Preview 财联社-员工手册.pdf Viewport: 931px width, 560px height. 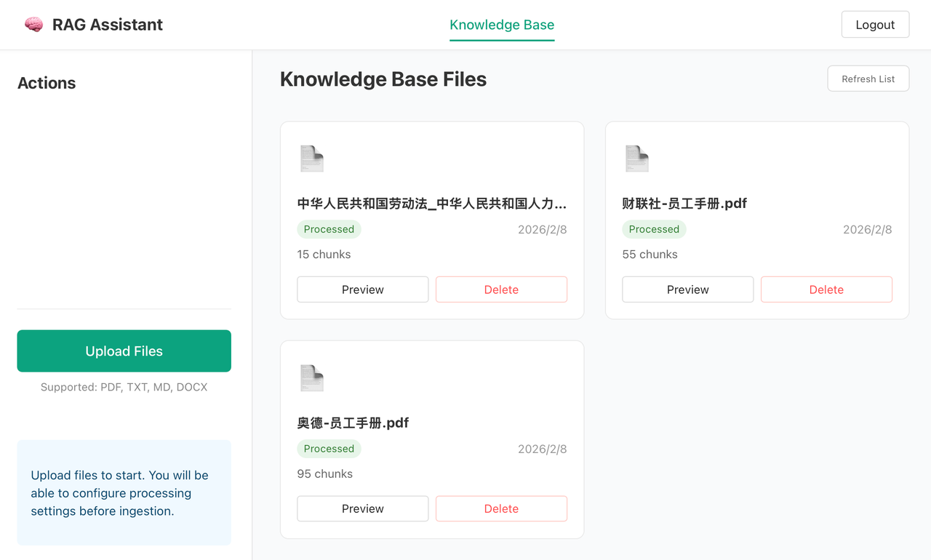point(688,289)
